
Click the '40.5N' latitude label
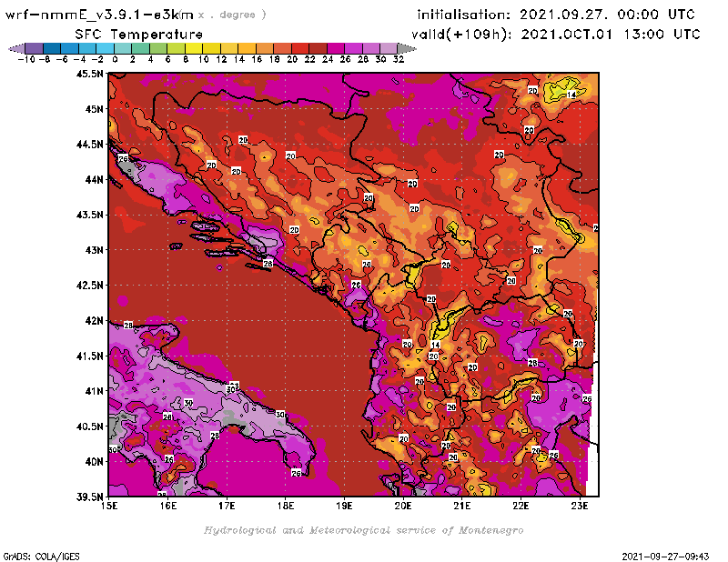tap(89, 426)
